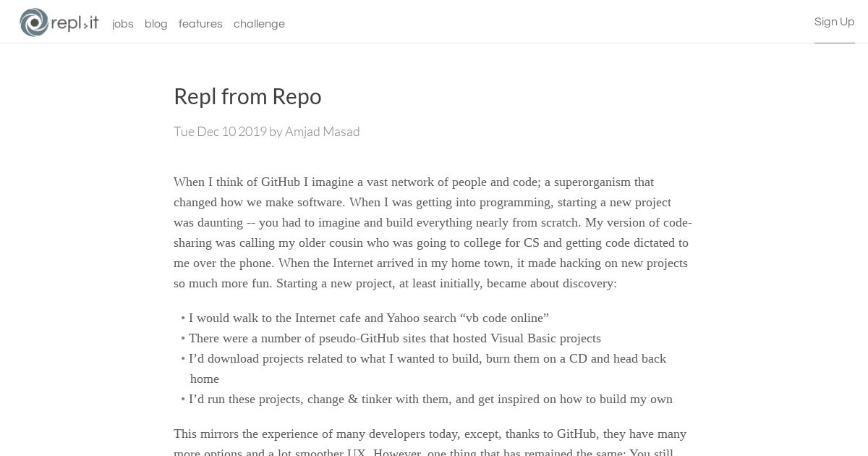The height and width of the screenshot is (456, 868).
Task: Click the repl.it swirl logo icon
Action: (34, 22)
